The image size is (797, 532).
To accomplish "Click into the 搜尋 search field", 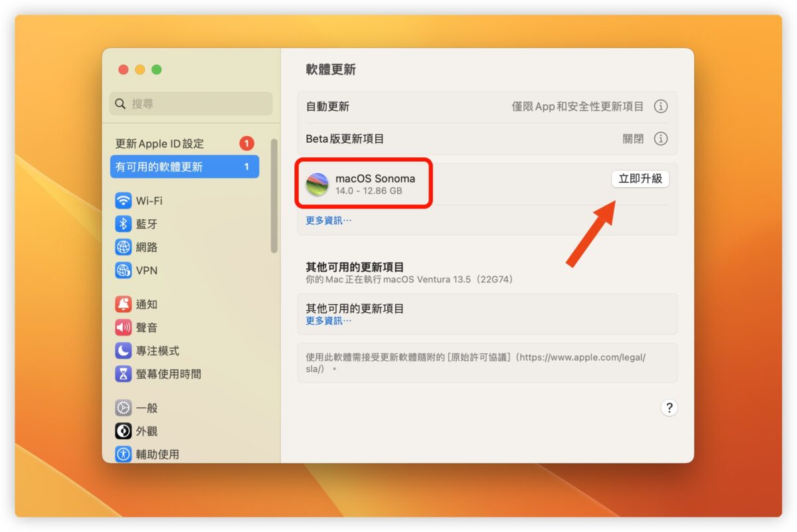I will [191, 104].
